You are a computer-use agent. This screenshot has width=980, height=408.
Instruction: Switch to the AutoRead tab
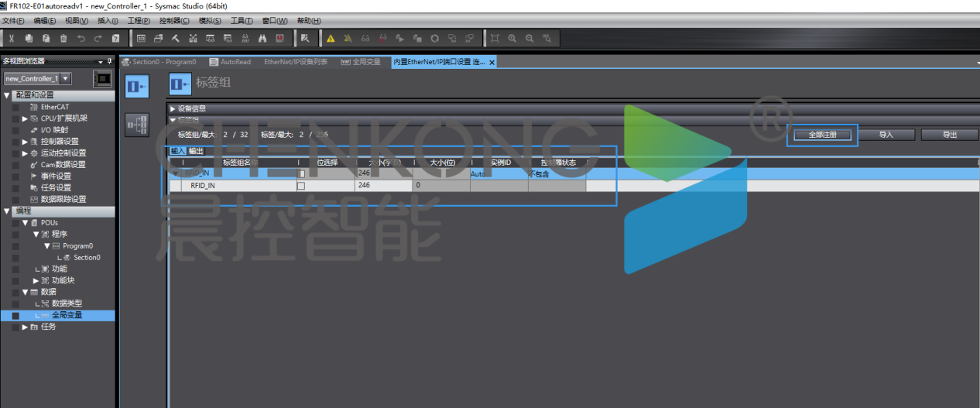click(231, 62)
